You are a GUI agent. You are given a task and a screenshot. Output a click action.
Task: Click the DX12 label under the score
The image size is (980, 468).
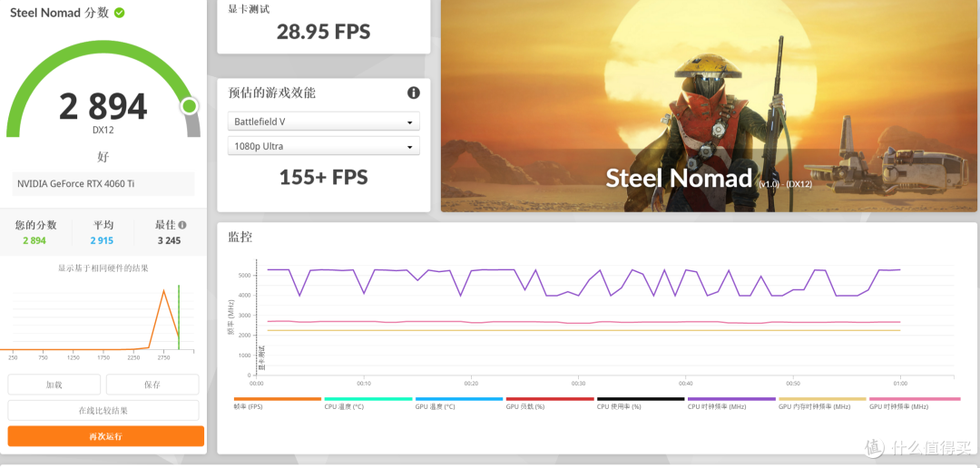click(103, 130)
